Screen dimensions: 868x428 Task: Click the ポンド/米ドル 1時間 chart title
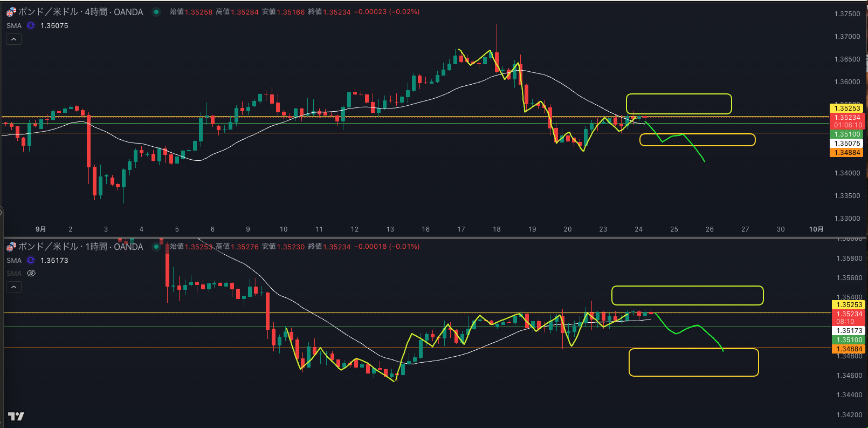(x=81, y=247)
